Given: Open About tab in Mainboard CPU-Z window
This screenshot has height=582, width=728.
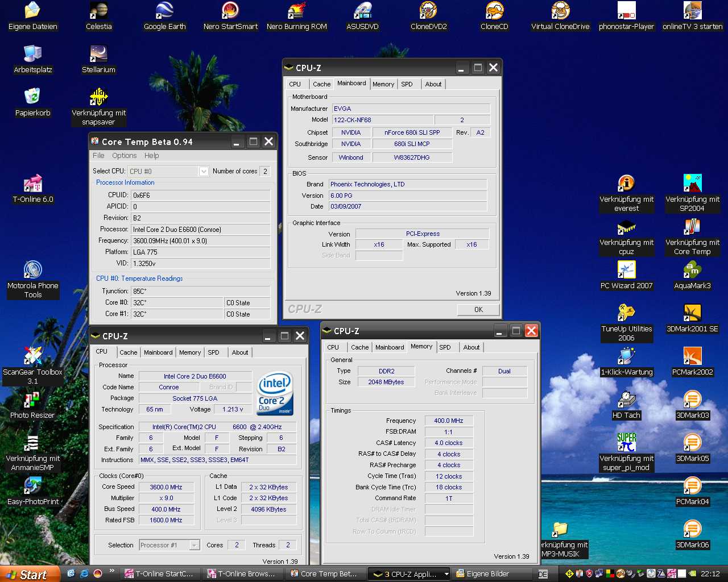Looking at the screenshot, I should tap(433, 84).
